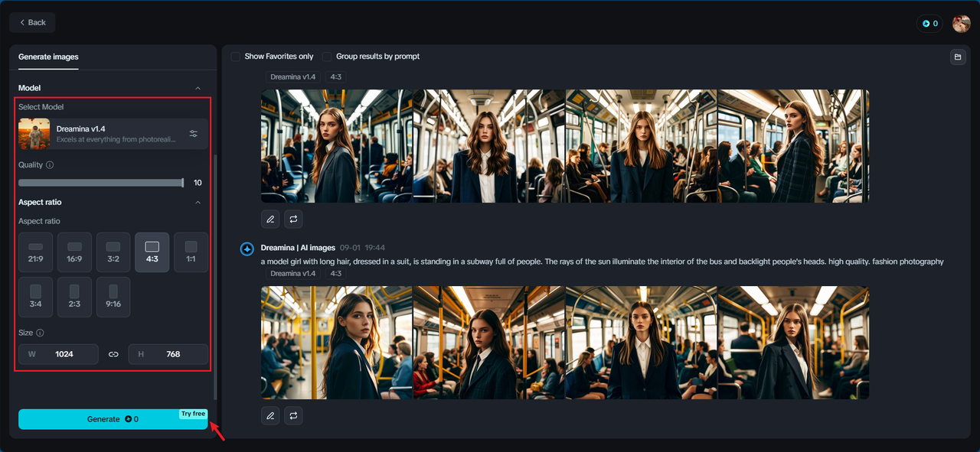
Task: Open second image in bottom results row
Action: tap(488, 343)
